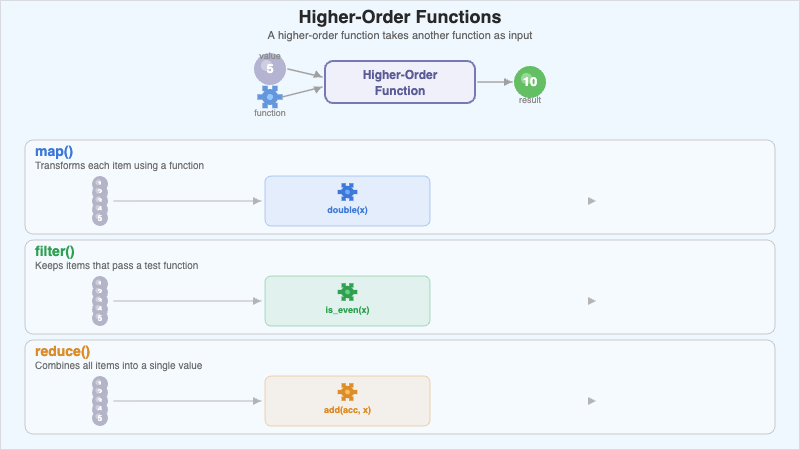Click the output arrowhead in map() row
The height and width of the screenshot is (450, 800).
click(592, 201)
